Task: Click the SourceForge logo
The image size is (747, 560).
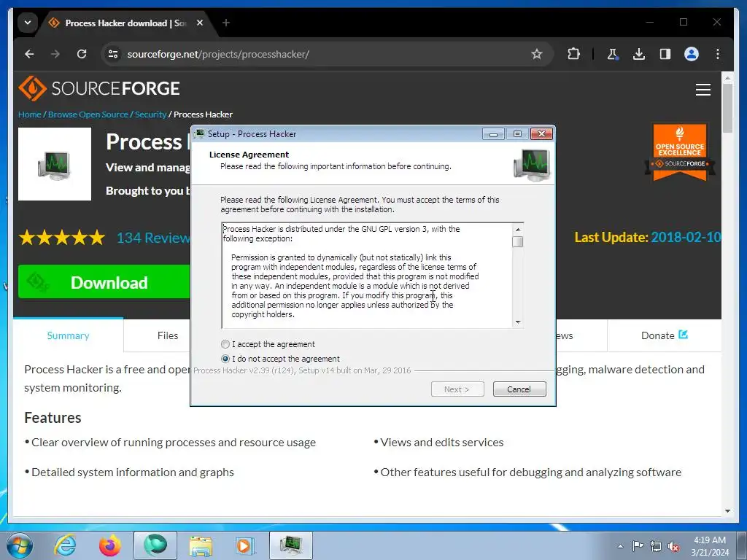Action: click(x=99, y=88)
